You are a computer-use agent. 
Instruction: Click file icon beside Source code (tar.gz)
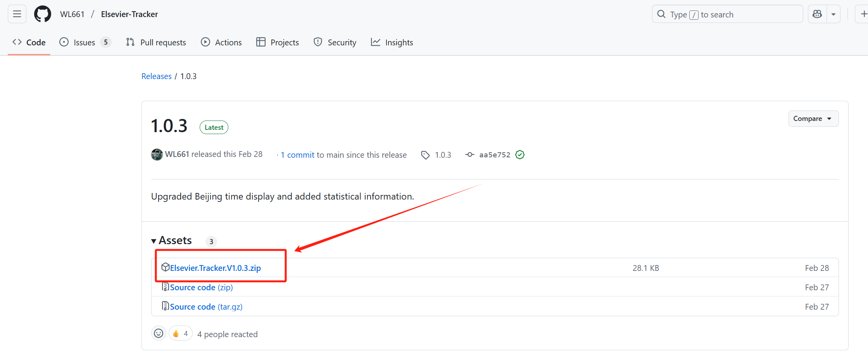tap(166, 306)
